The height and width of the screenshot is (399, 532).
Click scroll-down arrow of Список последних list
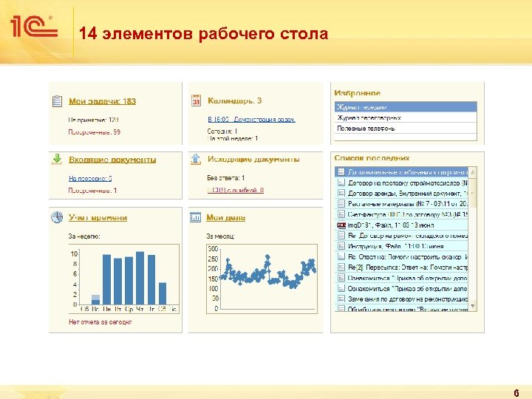(473, 306)
